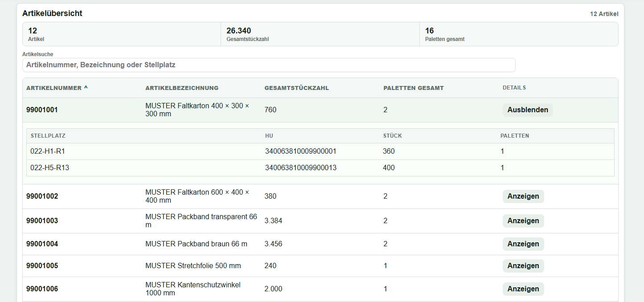
Task: Expand details for article 99001003
Action: pyautogui.click(x=523, y=221)
